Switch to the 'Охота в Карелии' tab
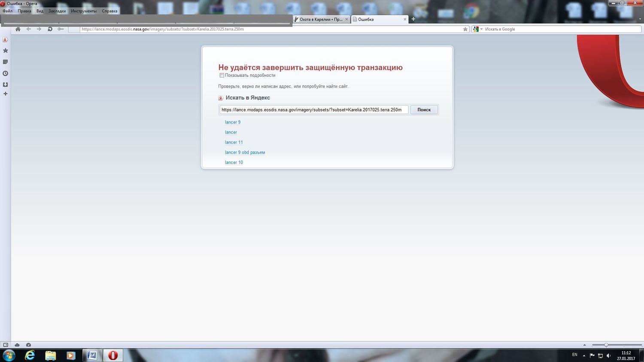644x362 pixels. pos(321,19)
